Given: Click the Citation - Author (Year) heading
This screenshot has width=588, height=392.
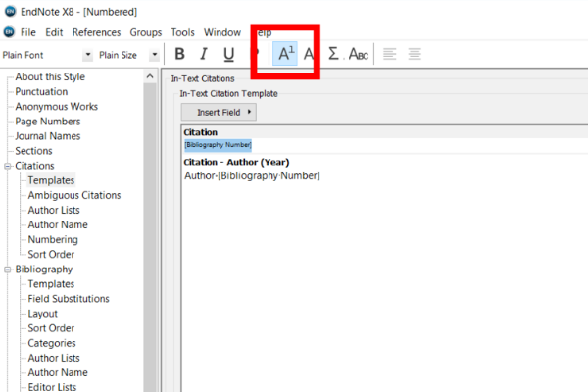Looking at the screenshot, I should [236, 162].
